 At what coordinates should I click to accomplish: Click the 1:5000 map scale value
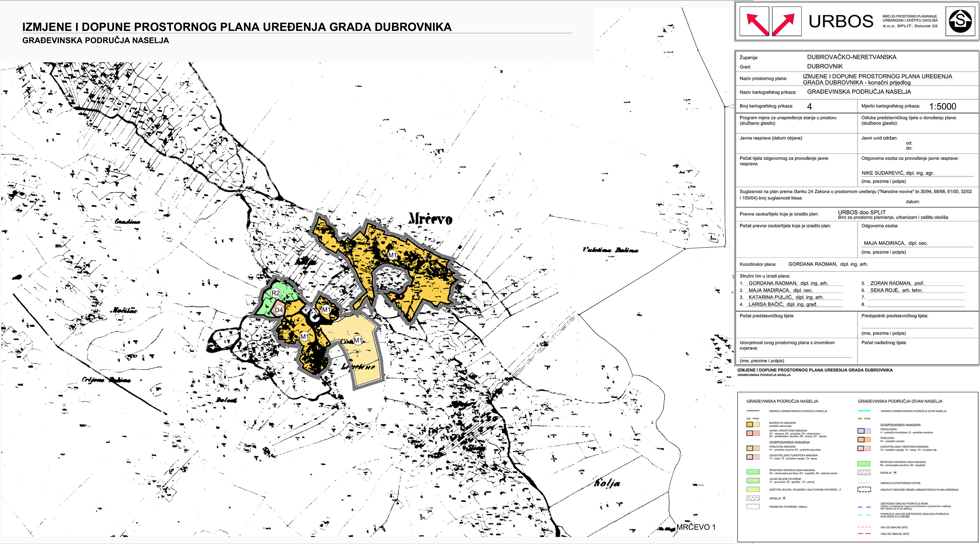pos(942,107)
